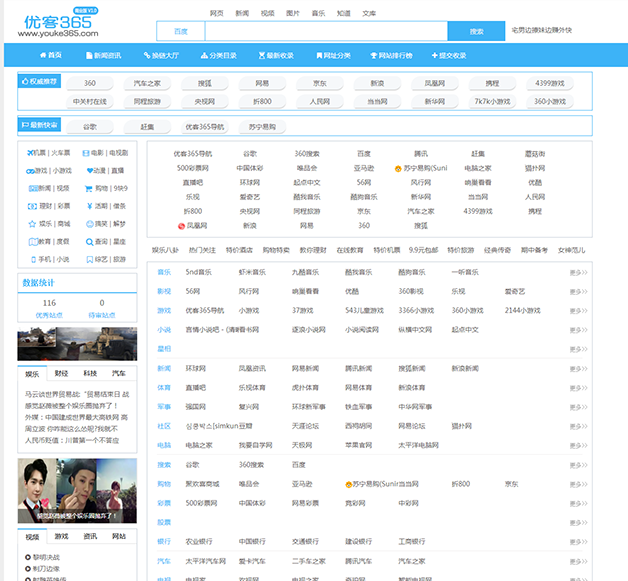Image resolution: width=628 pixels, height=581 pixels.
Task: Click the 教育 | 度假 book shortcut
Action: point(48,241)
